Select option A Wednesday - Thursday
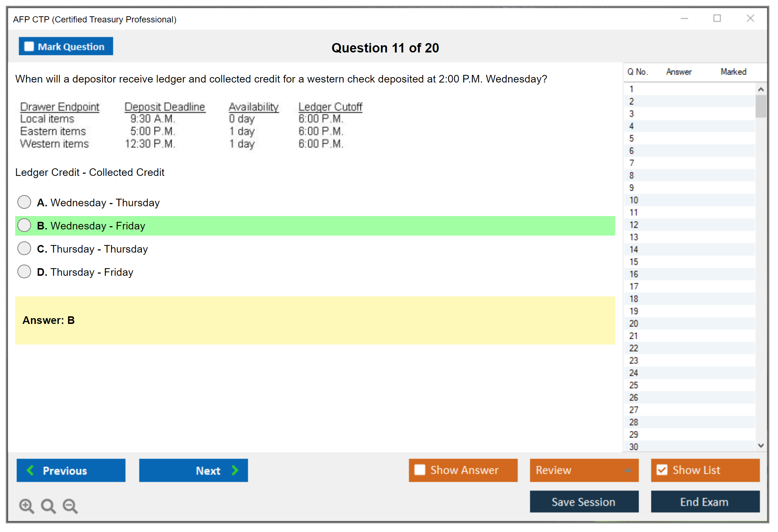The height and width of the screenshot is (532, 778). coord(24,202)
